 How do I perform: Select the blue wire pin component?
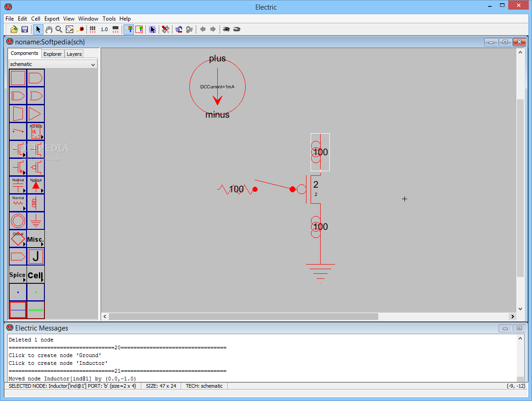tap(18, 292)
